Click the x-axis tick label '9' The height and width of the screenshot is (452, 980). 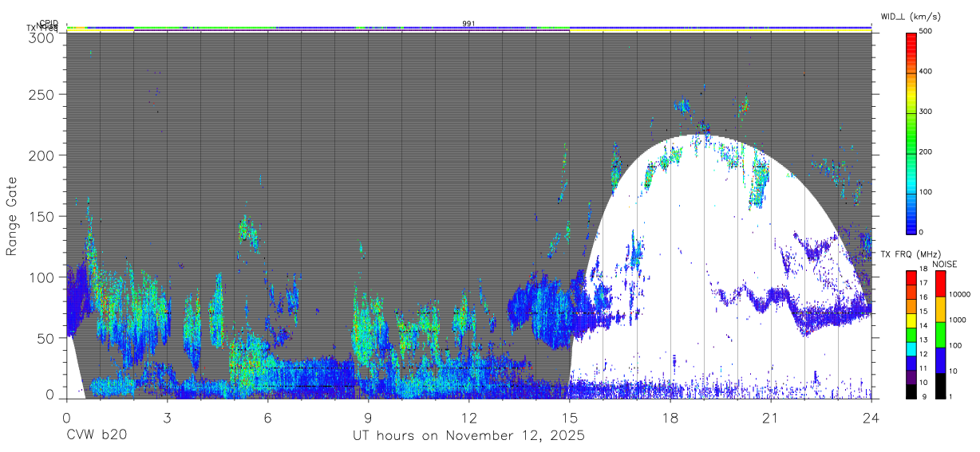[368, 417]
